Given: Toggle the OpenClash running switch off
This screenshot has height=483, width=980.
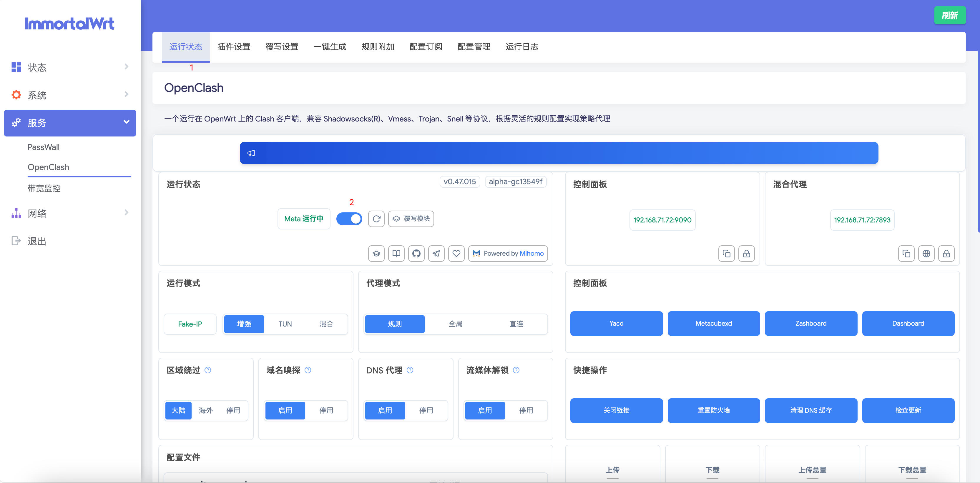Looking at the screenshot, I should click(x=349, y=219).
